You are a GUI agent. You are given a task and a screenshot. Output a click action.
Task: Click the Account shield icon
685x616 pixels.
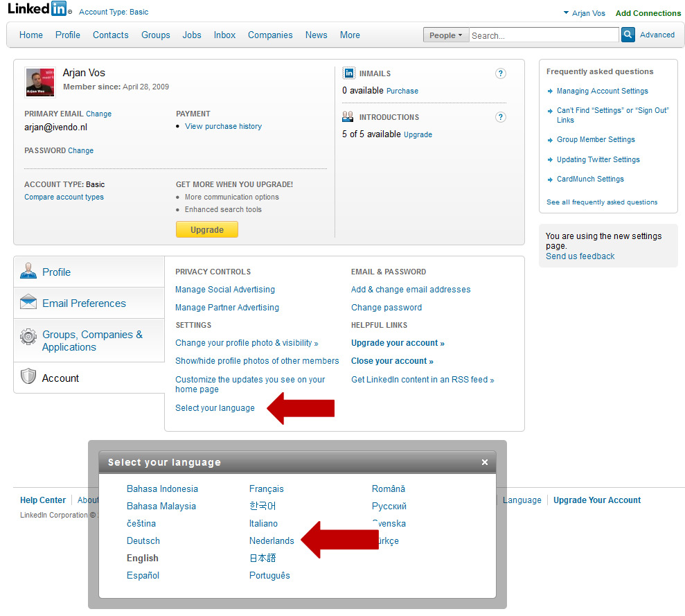pyautogui.click(x=28, y=376)
